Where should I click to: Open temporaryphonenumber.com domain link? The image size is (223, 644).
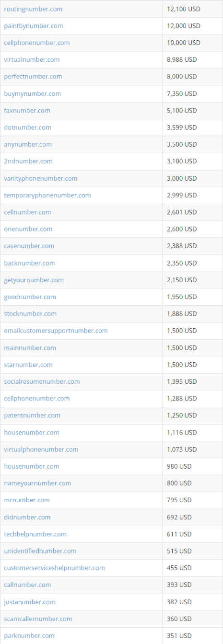47,195
